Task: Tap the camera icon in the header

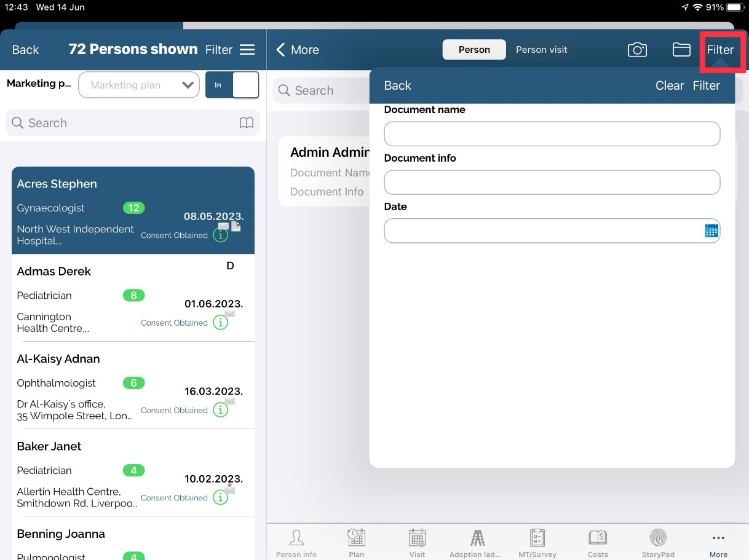Action: pyautogui.click(x=637, y=50)
